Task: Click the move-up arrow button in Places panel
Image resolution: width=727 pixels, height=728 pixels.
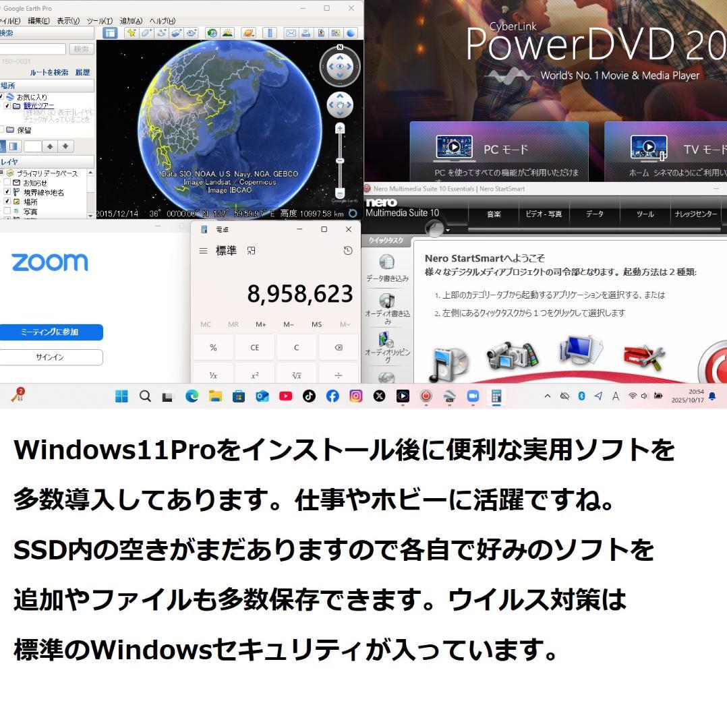Action: 50,146
